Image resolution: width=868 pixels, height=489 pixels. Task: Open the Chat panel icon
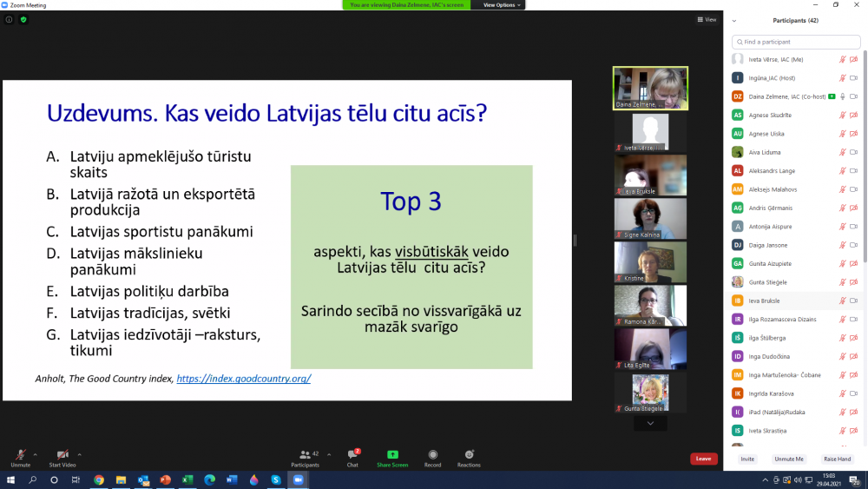[352, 455]
